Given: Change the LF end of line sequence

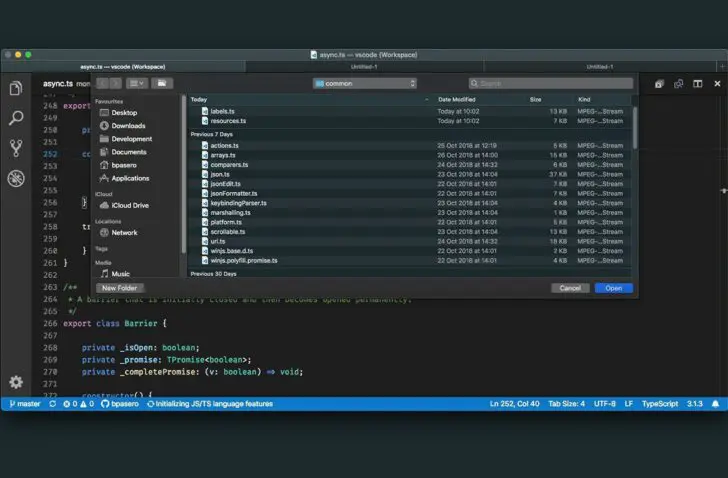Looking at the screenshot, I should click(x=629, y=404).
